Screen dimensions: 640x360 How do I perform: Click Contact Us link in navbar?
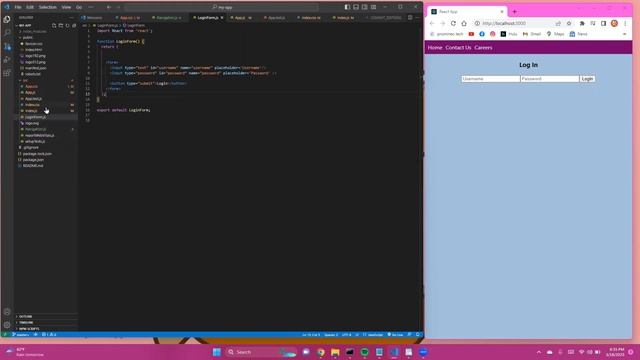[x=458, y=48]
